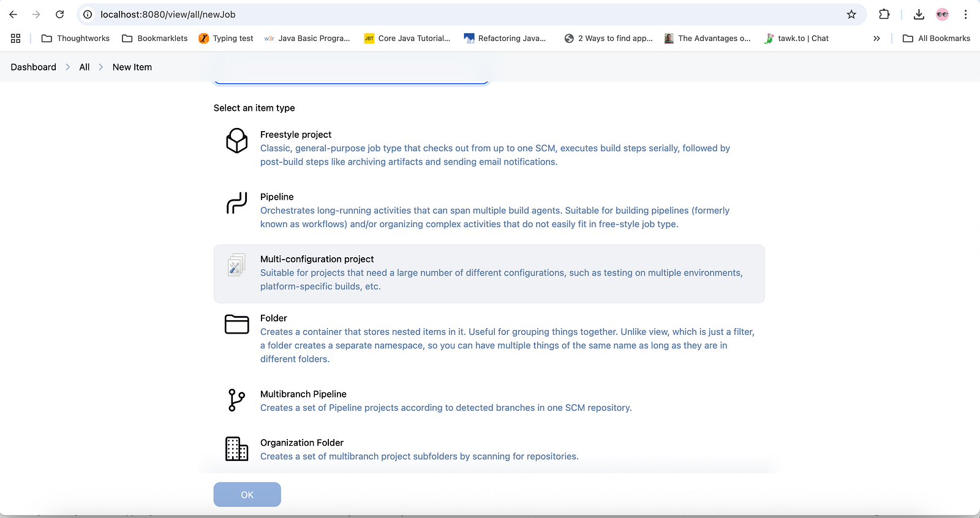
Task: View site information icon in address bar
Action: point(88,14)
